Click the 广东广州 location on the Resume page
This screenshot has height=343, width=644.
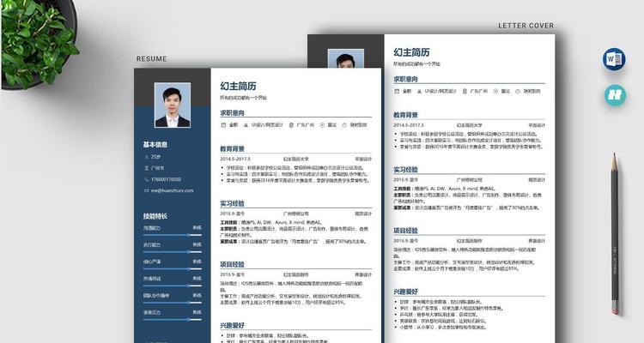point(305,124)
